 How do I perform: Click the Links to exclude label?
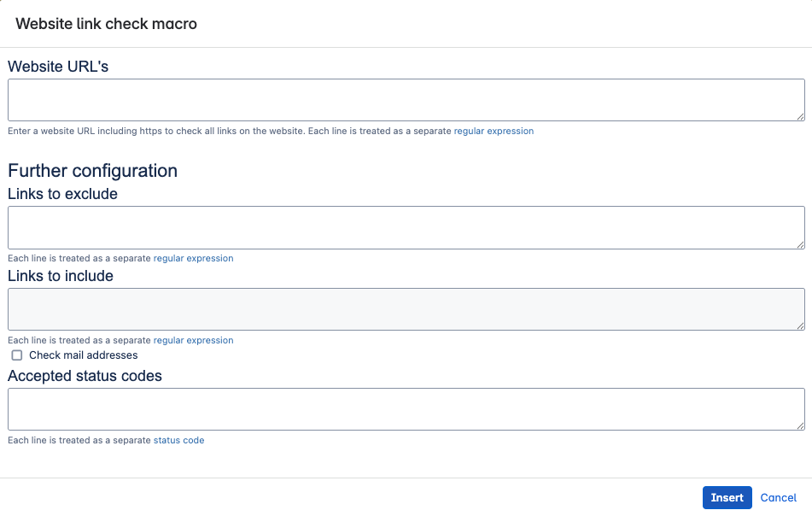coord(62,194)
